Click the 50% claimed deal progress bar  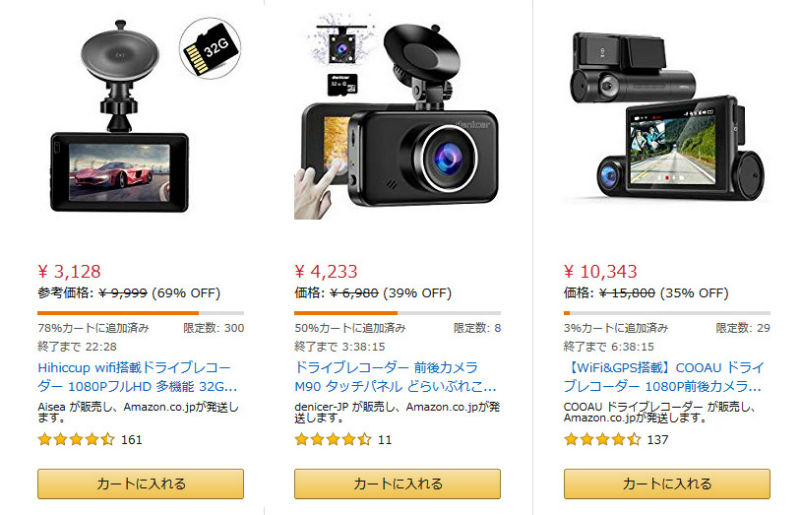tap(397, 313)
